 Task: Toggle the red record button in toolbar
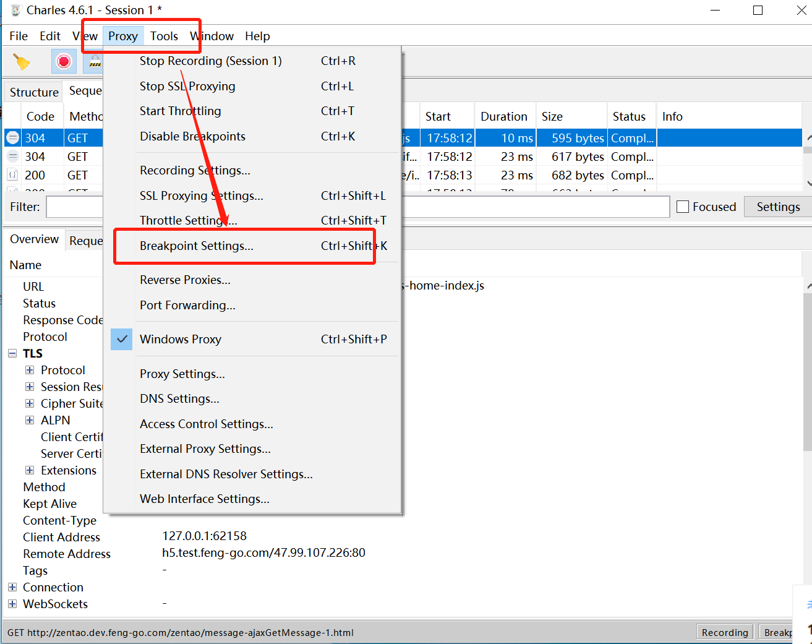coord(64,61)
